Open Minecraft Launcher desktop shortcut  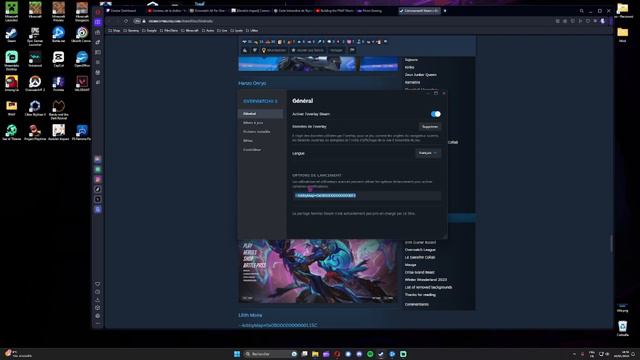point(11,11)
